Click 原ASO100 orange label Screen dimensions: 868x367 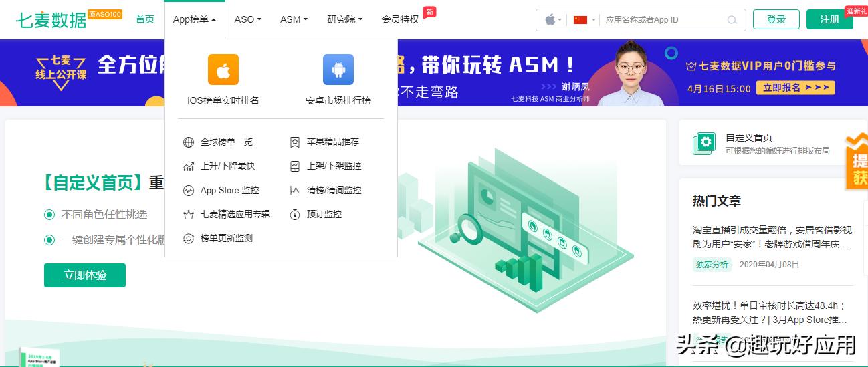click(x=106, y=14)
